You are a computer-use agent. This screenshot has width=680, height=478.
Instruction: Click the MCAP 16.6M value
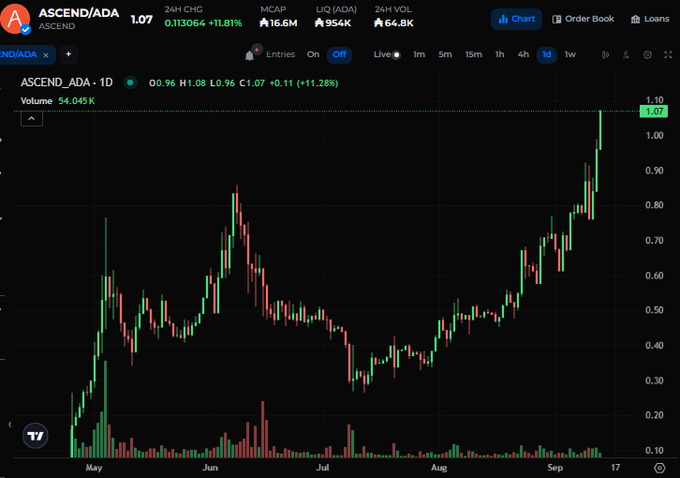(278, 23)
